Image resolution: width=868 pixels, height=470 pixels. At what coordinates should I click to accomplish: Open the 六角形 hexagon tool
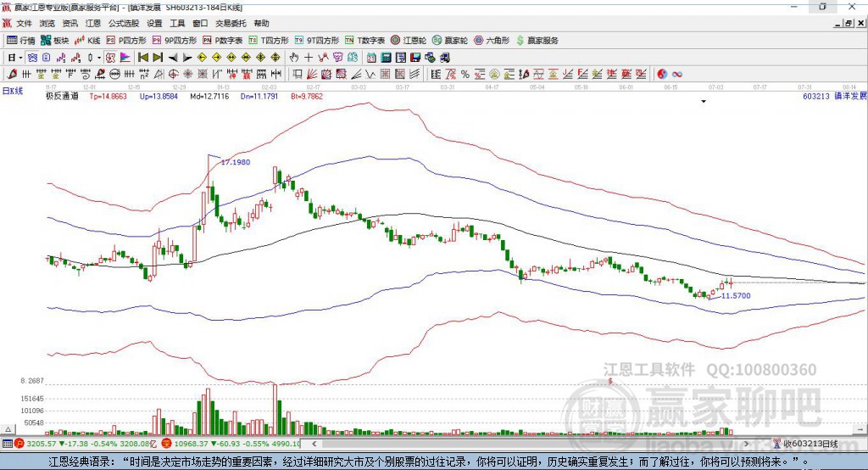point(492,41)
